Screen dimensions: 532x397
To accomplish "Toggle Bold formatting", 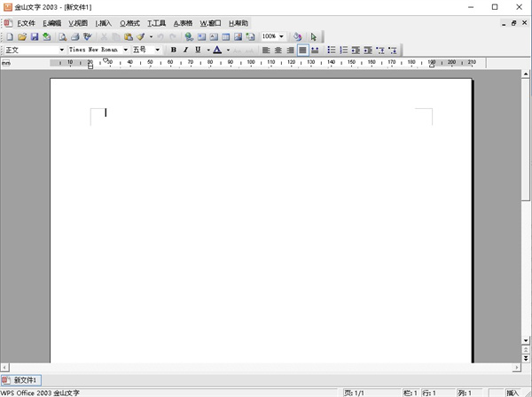I will 173,50.
